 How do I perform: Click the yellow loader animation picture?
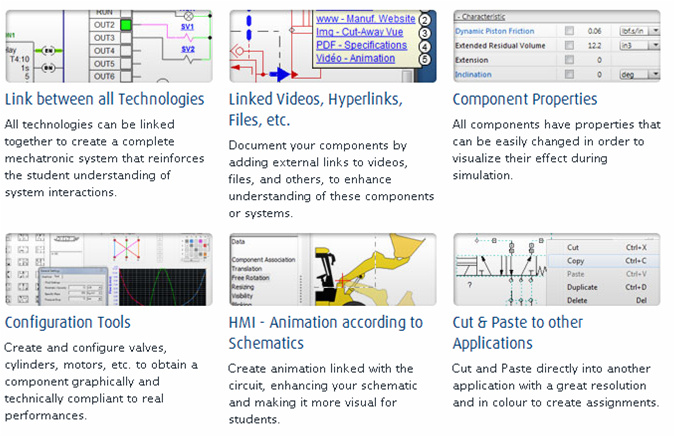tap(373, 270)
